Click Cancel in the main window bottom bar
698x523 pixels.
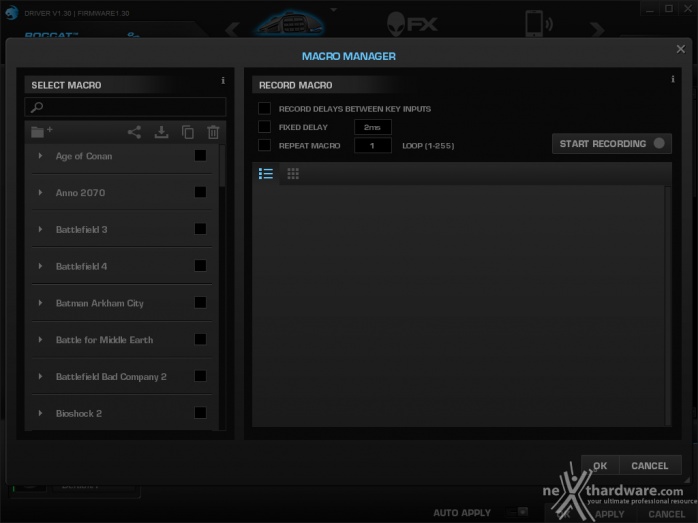(666, 514)
